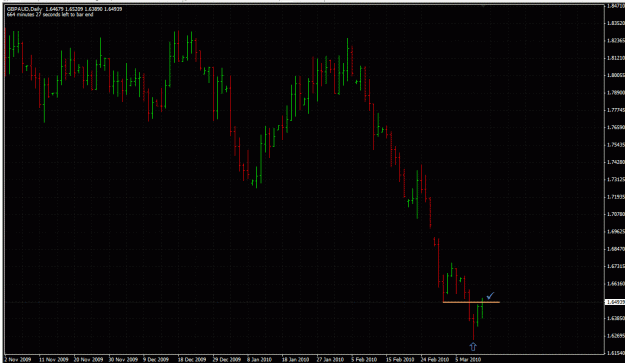Click the '8 Jan 2010' date label
The width and height of the screenshot is (625, 363).
pyautogui.click(x=259, y=359)
